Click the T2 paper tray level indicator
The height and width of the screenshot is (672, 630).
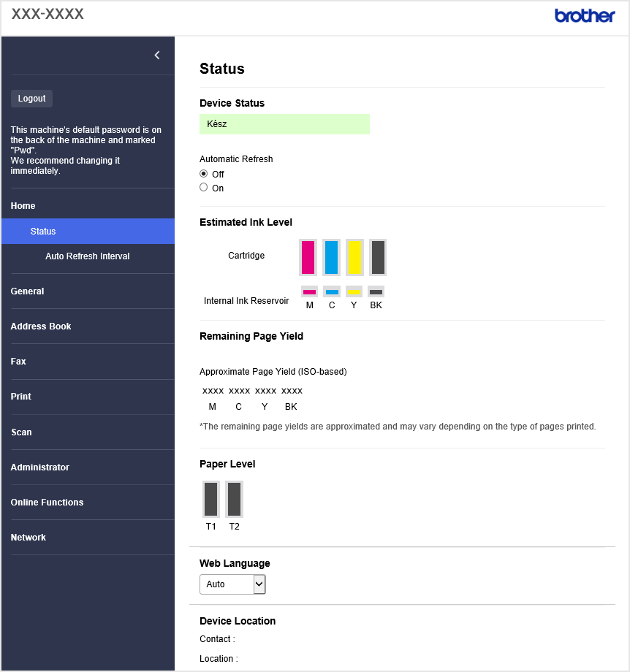tap(234, 499)
